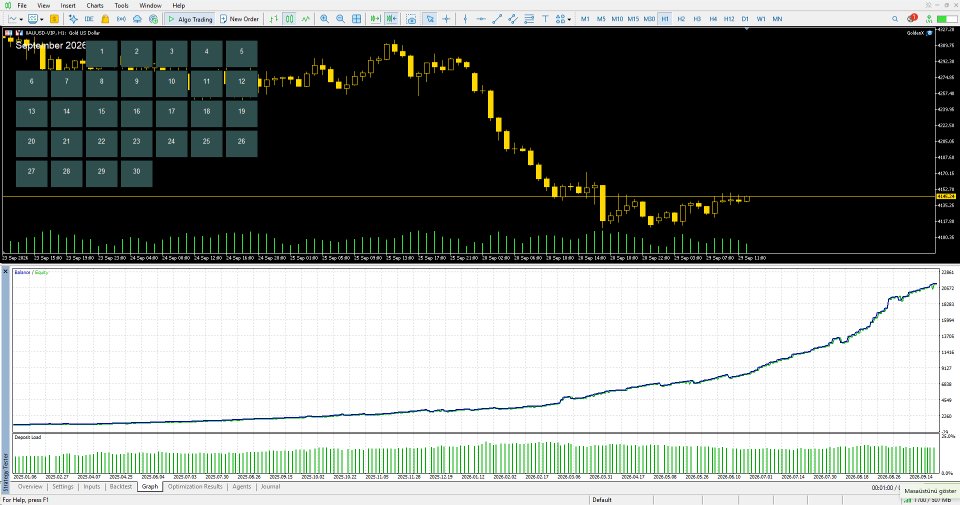The image size is (960, 505).
Task: Expand the objects shapes dropdown
Action: (569, 20)
